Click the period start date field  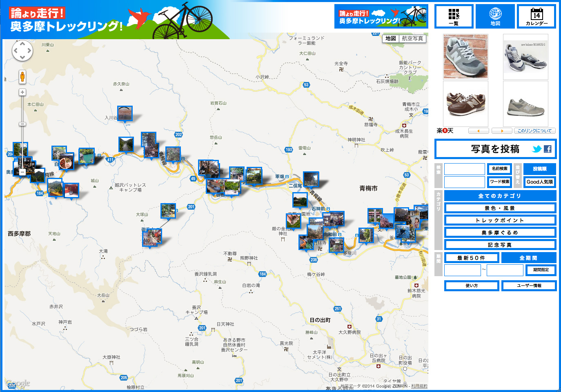tap(463, 270)
